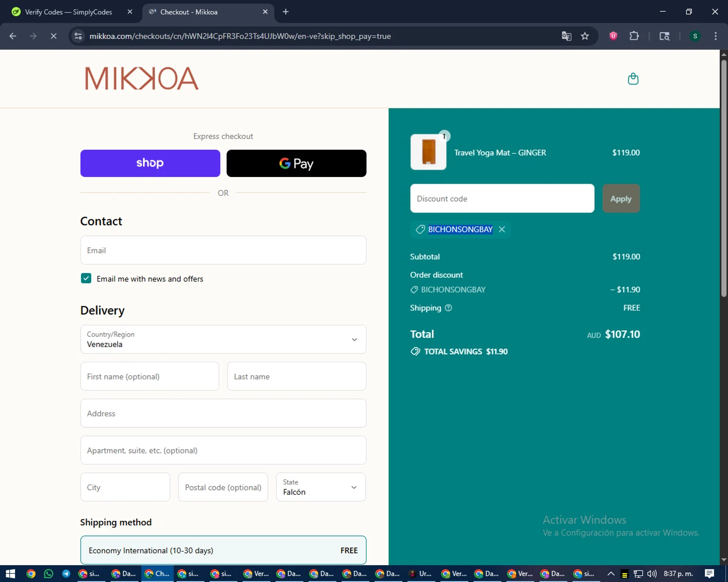This screenshot has height=582, width=728.
Task: Open the uBlock shield extension icon
Action: [613, 36]
